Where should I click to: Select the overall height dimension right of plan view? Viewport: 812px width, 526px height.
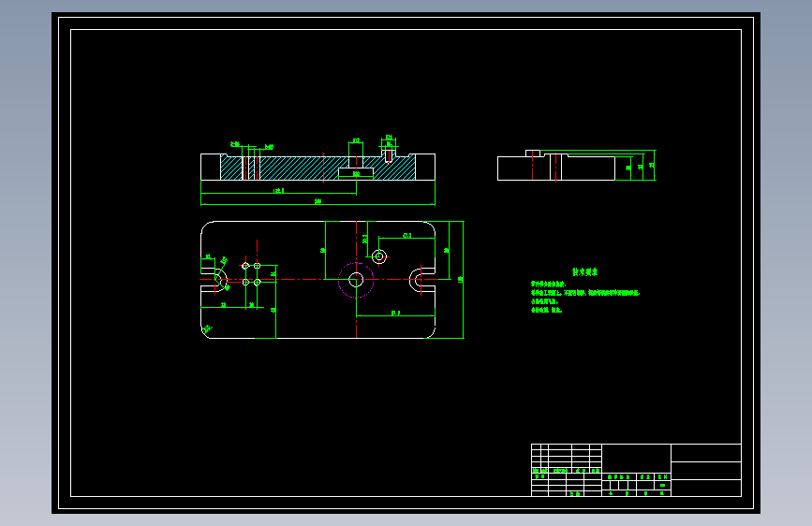point(461,280)
